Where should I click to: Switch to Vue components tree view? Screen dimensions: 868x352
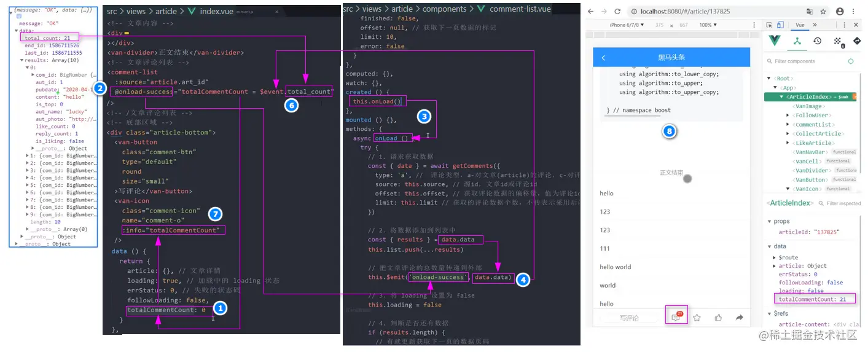pyautogui.click(x=797, y=41)
